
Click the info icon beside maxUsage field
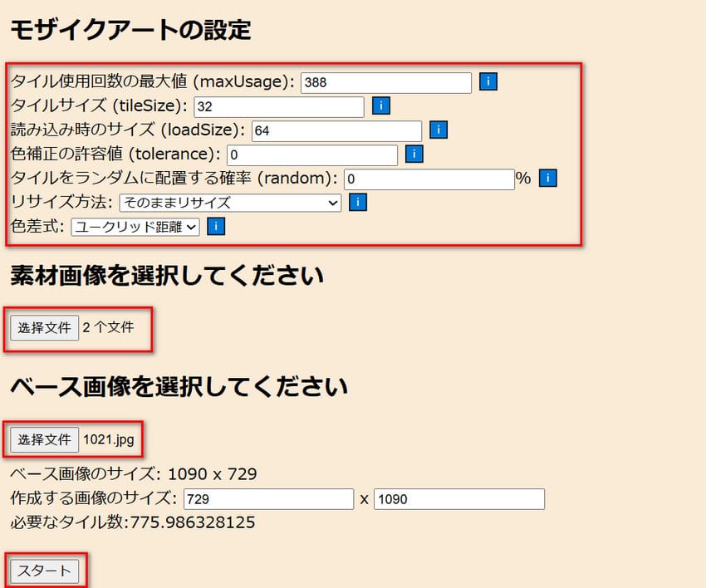click(488, 81)
